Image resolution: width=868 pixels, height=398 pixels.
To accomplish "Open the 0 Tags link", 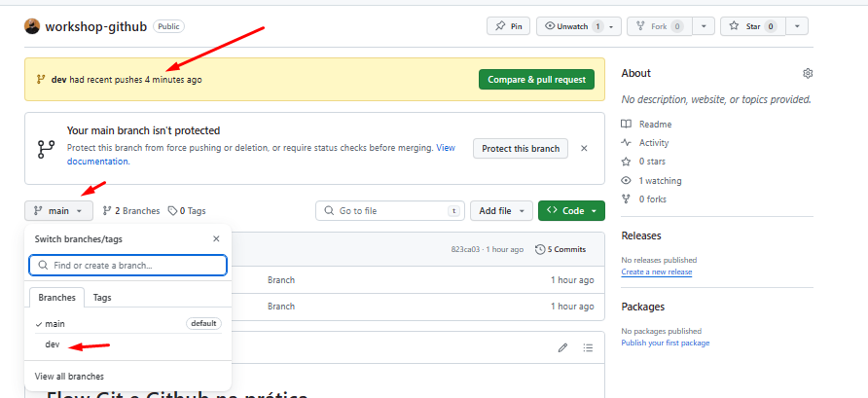I will tap(187, 211).
